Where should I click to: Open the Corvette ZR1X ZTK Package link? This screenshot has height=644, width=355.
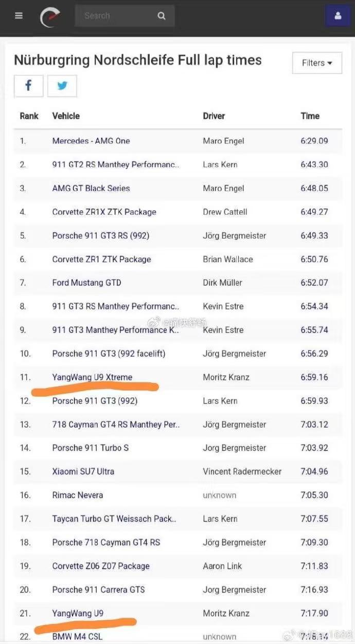(104, 212)
